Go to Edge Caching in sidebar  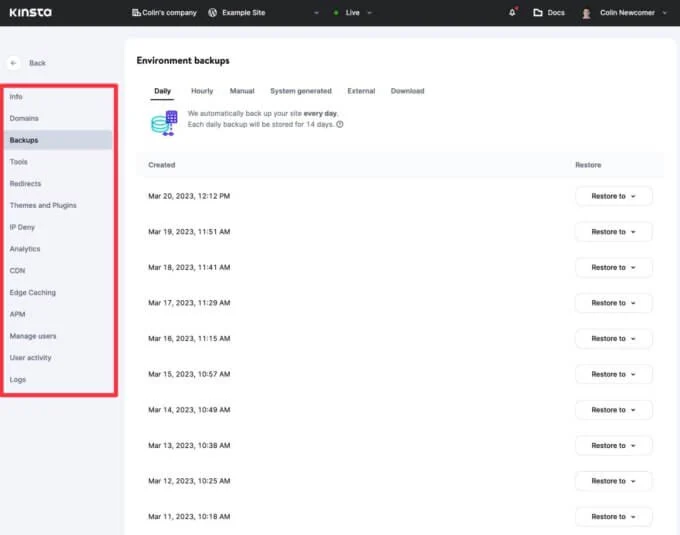[33, 292]
